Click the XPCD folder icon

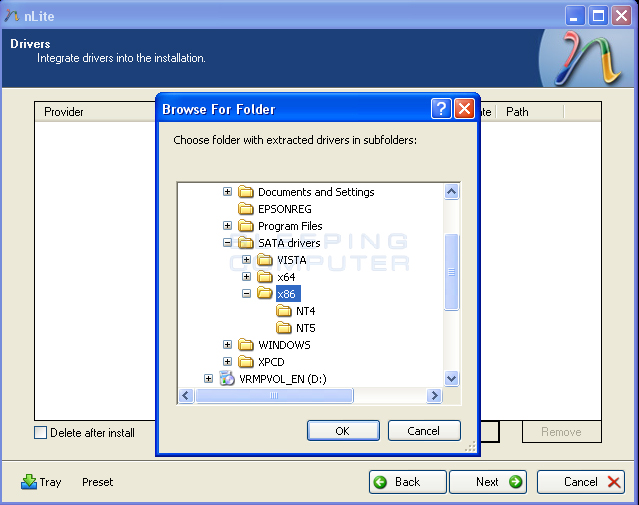tap(245, 362)
